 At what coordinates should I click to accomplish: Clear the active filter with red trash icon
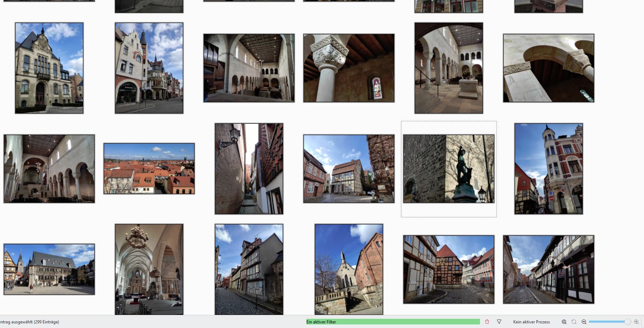click(487, 322)
